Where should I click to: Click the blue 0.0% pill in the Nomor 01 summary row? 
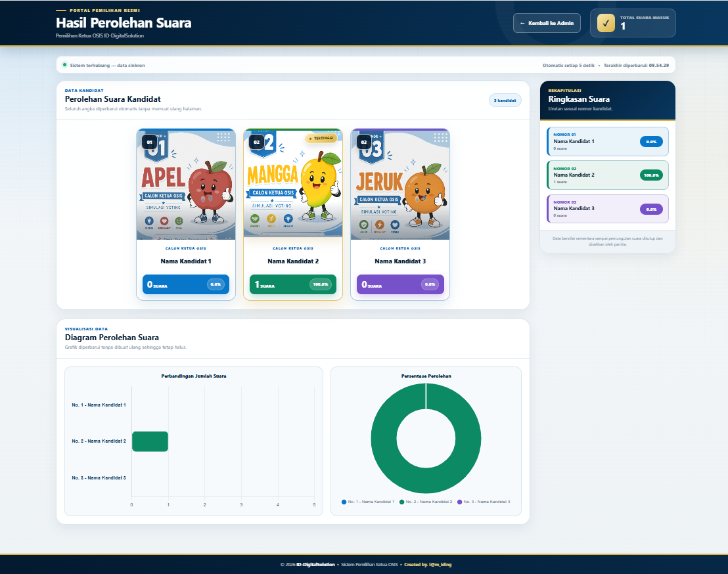[651, 141]
